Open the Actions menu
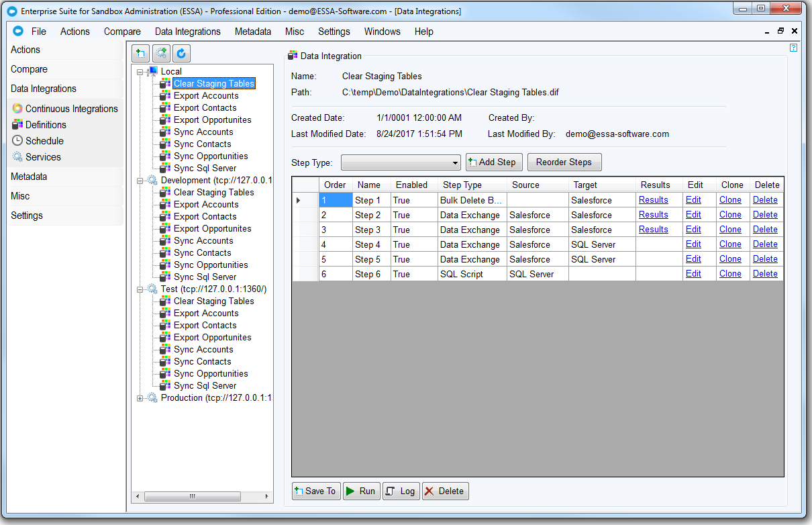The width and height of the screenshot is (812, 525). point(74,32)
